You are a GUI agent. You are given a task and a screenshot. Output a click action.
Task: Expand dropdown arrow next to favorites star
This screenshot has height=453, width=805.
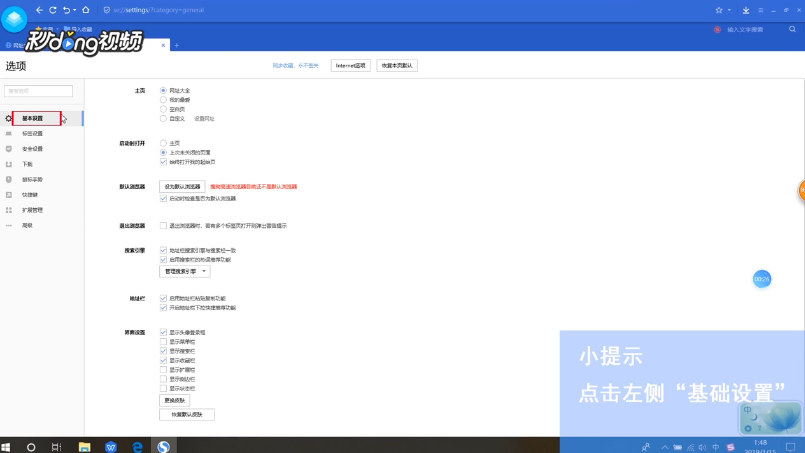point(729,10)
